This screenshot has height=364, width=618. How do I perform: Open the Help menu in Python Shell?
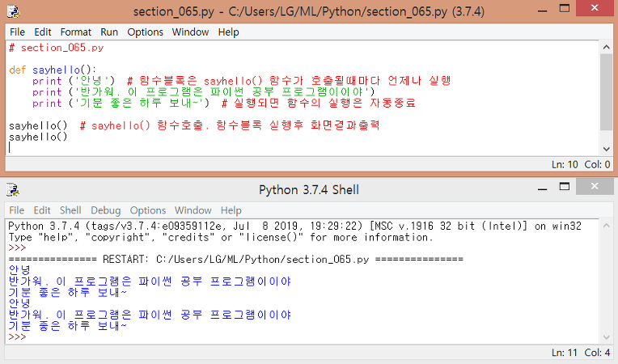[231, 210]
